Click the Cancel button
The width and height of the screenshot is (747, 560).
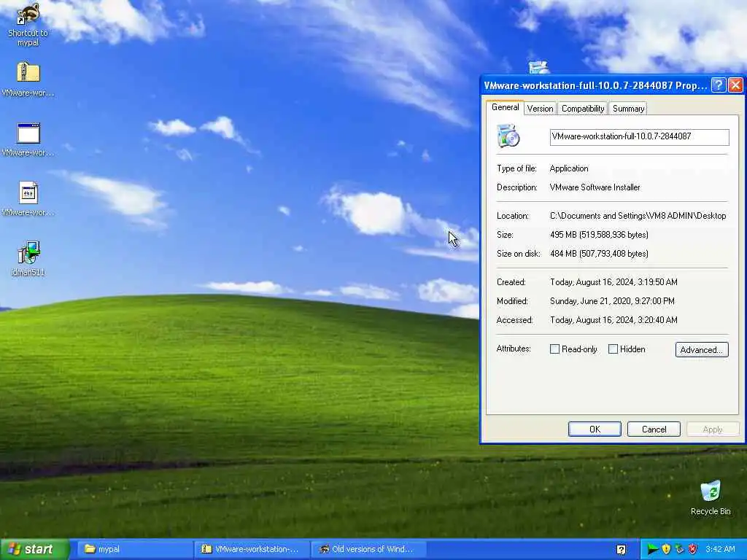[x=654, y=429]
